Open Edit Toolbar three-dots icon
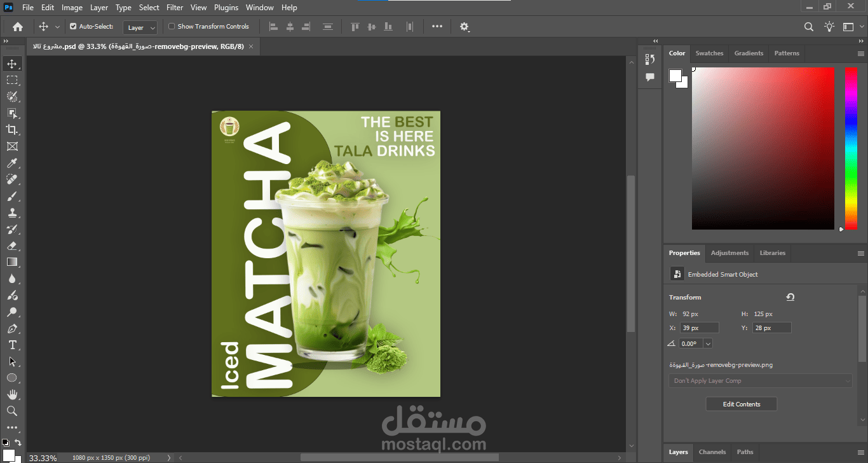The image size is (868, 463). pyautogui.click(x=11, y=428)
